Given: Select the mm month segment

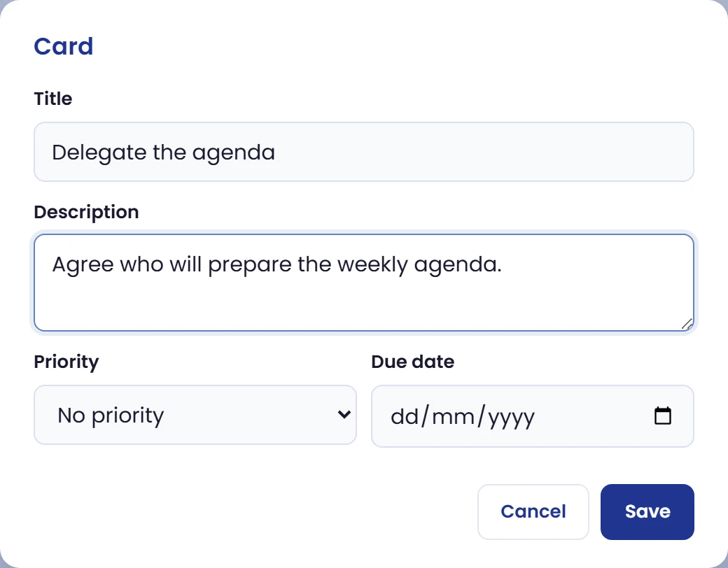Looking at the screenshot, I should pos(453,416).
